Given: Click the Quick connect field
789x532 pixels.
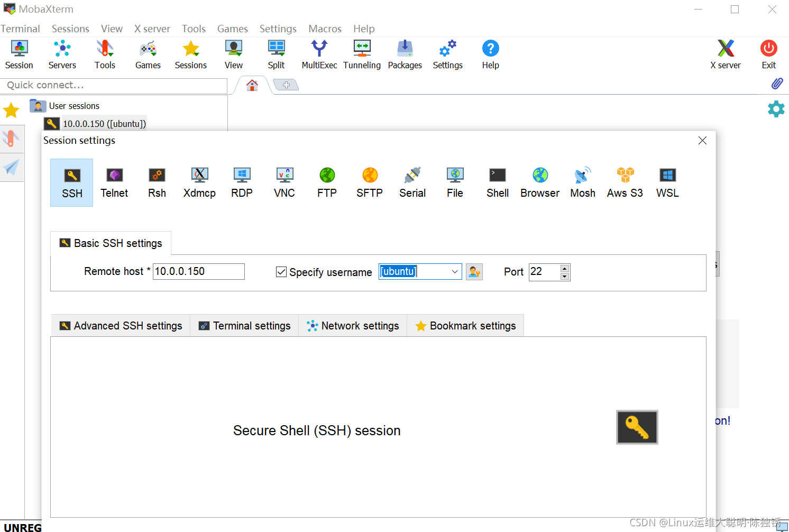Looking at the screenshot, I should 114,85.
